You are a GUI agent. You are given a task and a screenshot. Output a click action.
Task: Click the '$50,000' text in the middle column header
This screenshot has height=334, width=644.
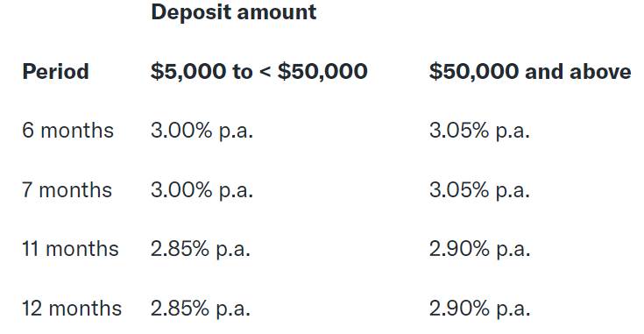pyautogui.click(x=322, y=72)
